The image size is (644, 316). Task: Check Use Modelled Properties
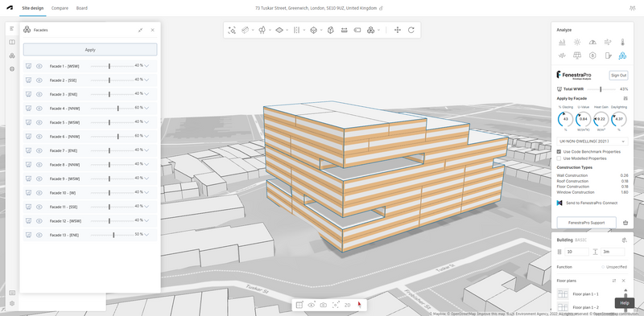point(559,158)
